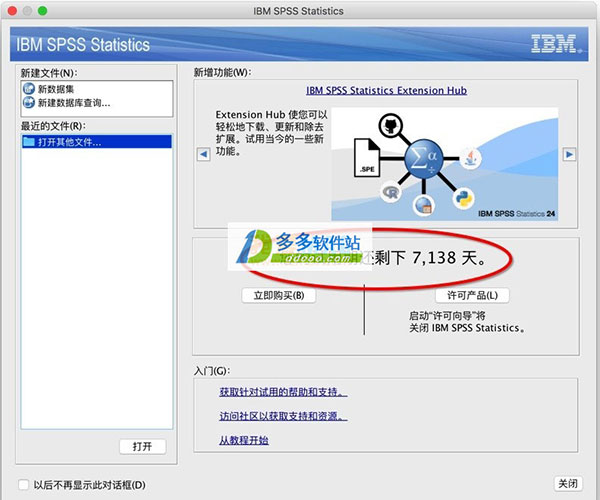Select 打开其他文件... in recent files list
This screenshot has width=600, height=500.
tap(97, 142)
